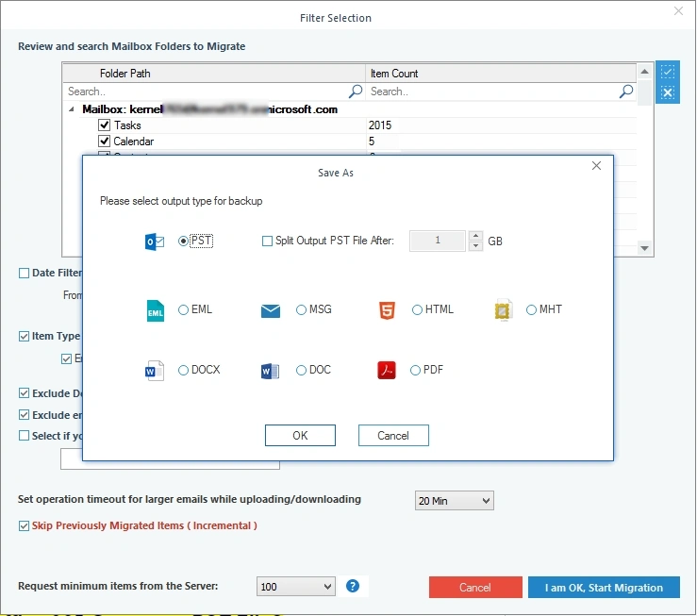Select the MHT radio button

[x=531, y=309]
